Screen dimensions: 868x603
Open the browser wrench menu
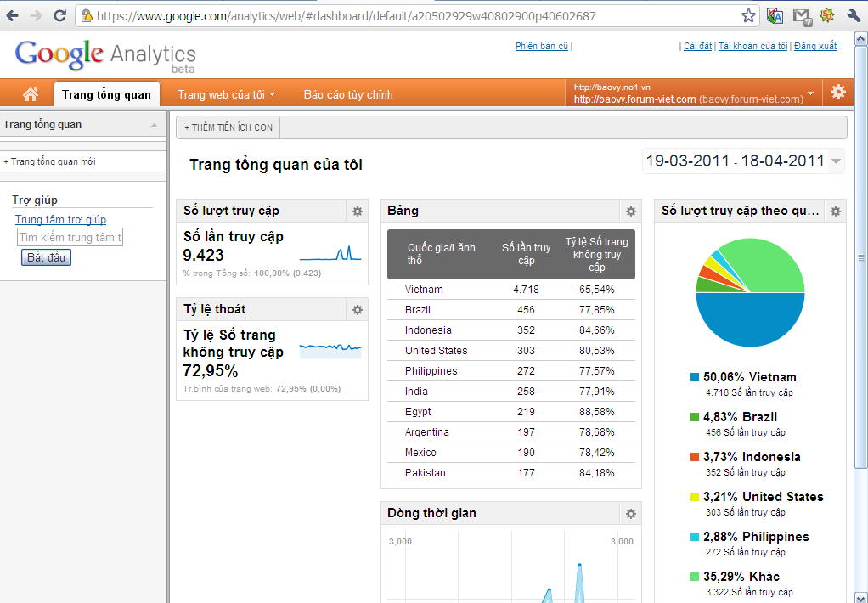(854, 16)
